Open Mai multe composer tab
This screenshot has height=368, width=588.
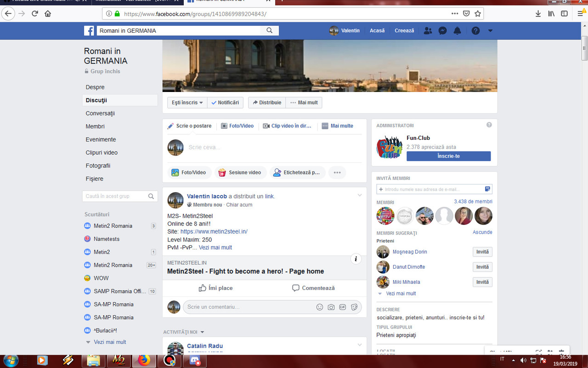pos(337,126)
